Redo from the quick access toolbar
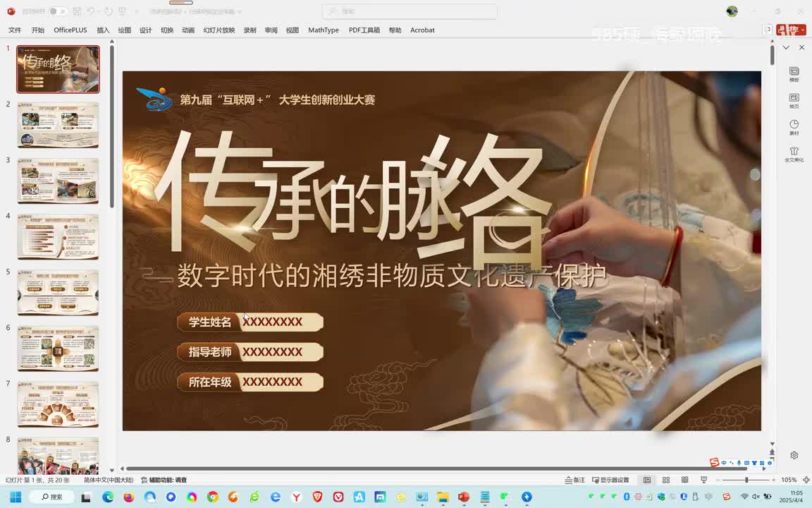 tap(109, 11)
